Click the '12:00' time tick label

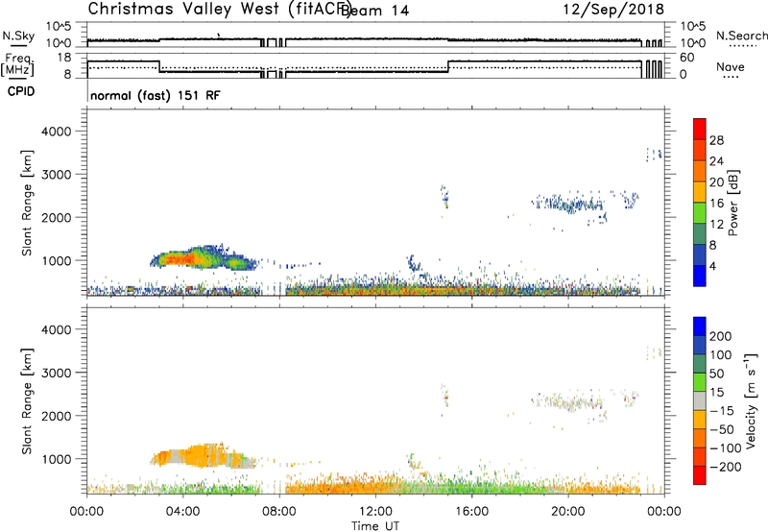pyautogui.click(x=375, y=512)
